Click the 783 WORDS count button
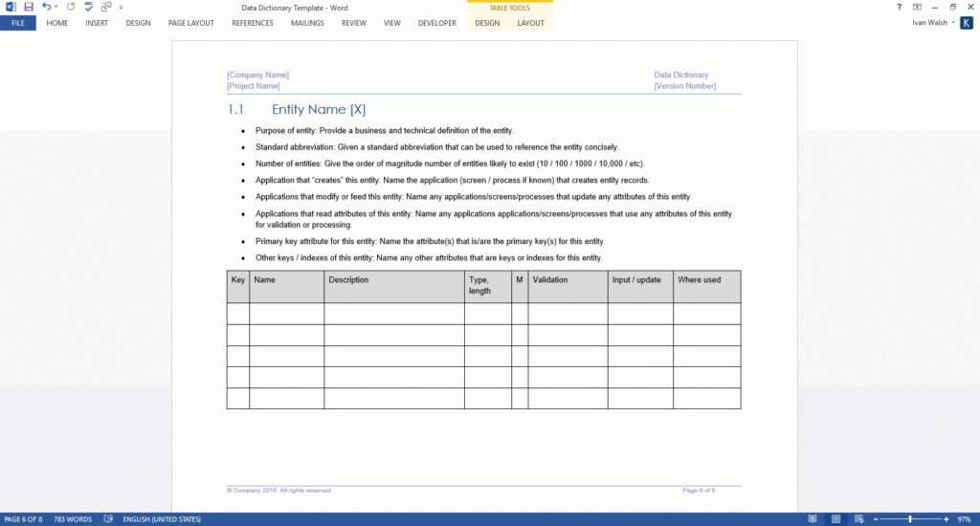The image size is (980, 526). tap(73, 519)
